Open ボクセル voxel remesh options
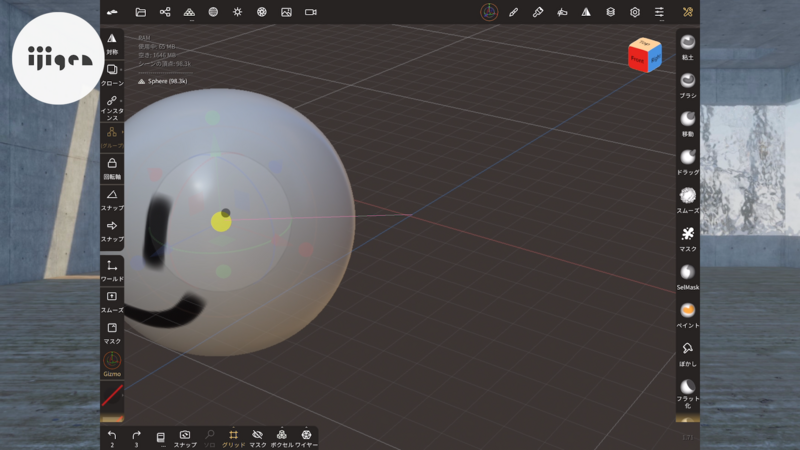Screen dimensions: 800x450 [x=282, y=438]
